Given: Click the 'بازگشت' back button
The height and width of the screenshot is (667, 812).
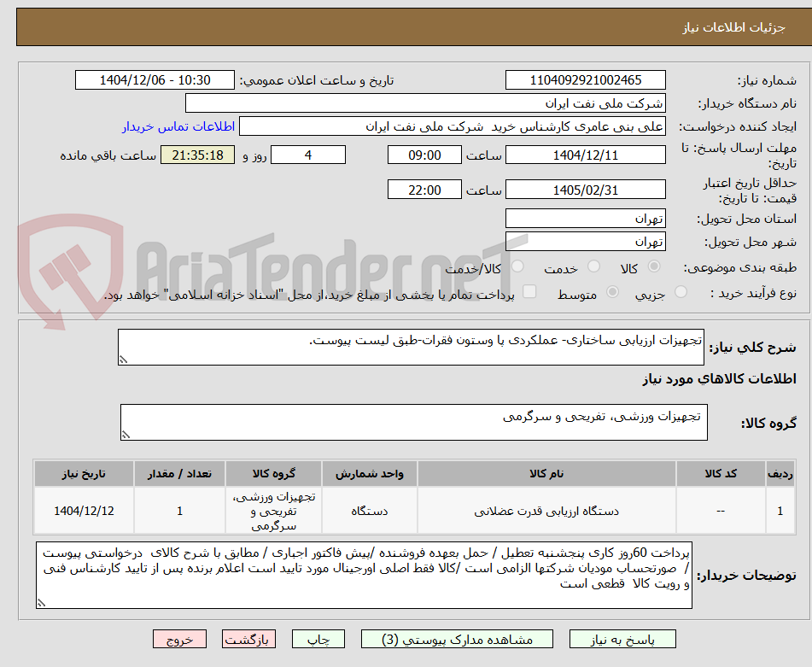Looking at the screenshot, I should click(248, 639).
